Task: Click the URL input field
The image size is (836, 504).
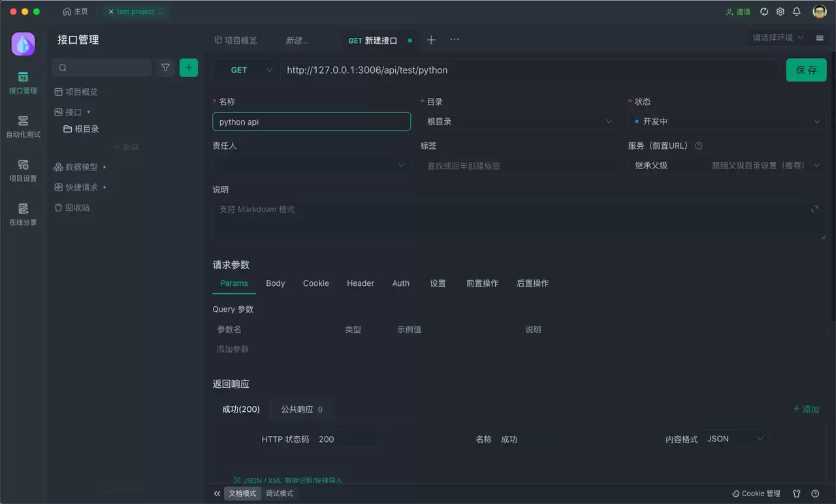Action: (x=530, y=70)
